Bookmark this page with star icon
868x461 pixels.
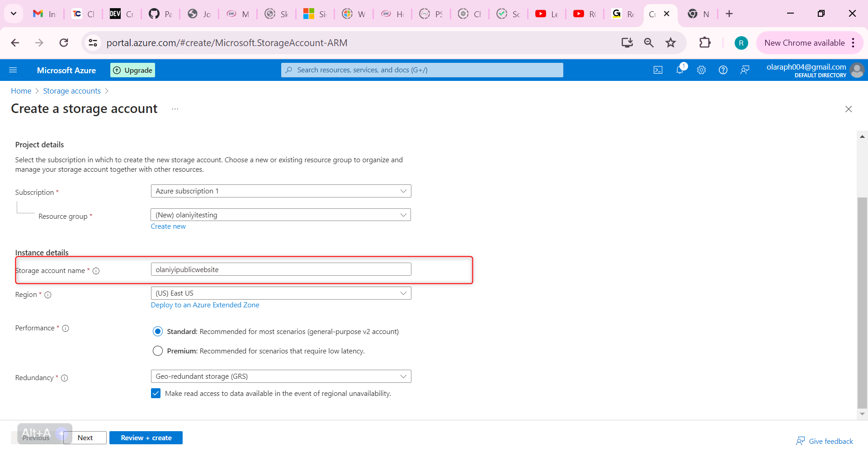[670, 43]
